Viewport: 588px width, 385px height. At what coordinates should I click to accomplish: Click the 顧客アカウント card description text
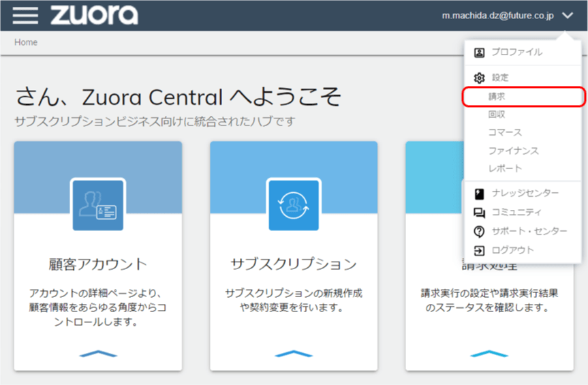[x=98, y=307]
